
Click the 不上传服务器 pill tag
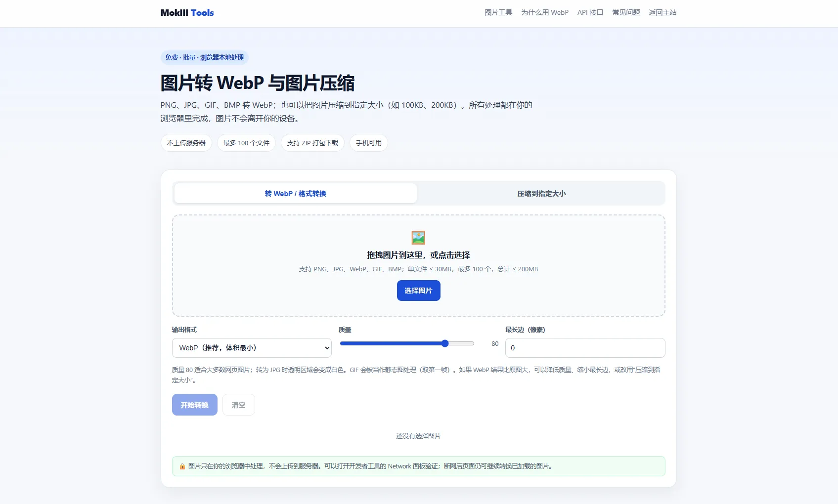pyautogui.click(x=186, y=143)
